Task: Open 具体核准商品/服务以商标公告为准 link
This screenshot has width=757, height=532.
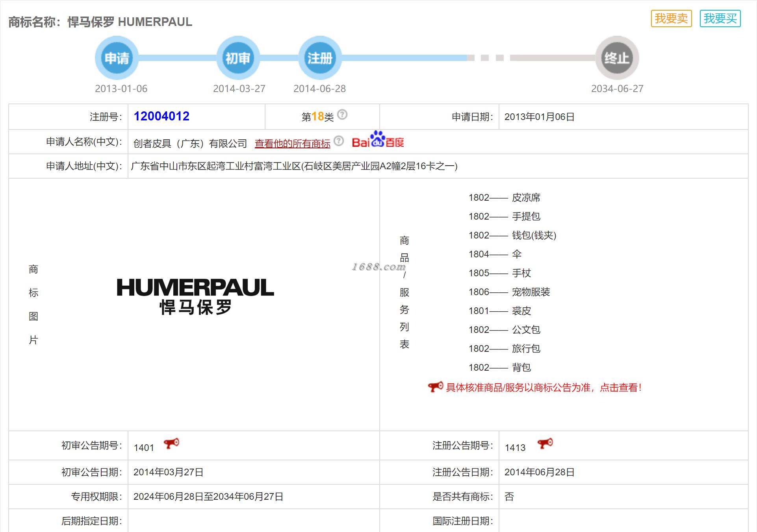Action: click(544, 388)
